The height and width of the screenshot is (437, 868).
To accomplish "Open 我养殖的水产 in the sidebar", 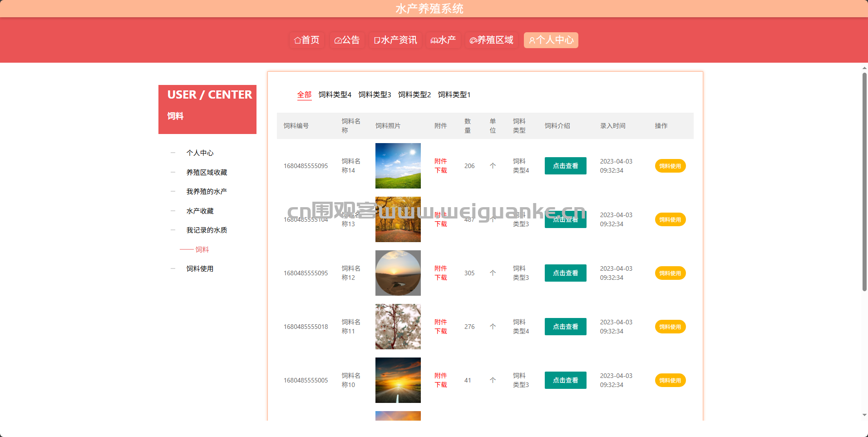I will click(207, 192).
